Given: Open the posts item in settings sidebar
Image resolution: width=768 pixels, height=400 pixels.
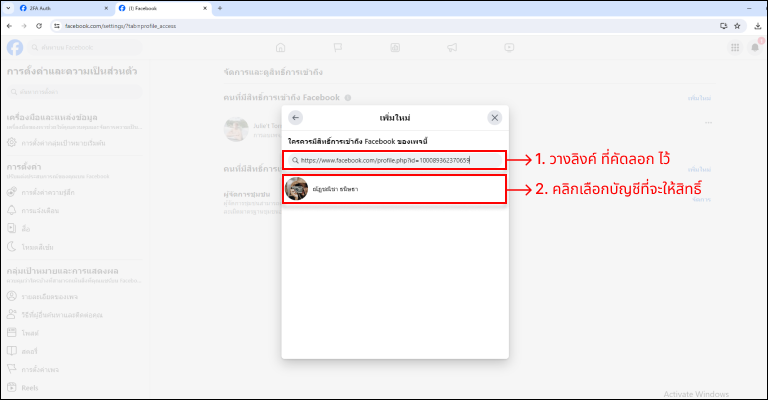Looking at the screenshot, I should point(75,333).
